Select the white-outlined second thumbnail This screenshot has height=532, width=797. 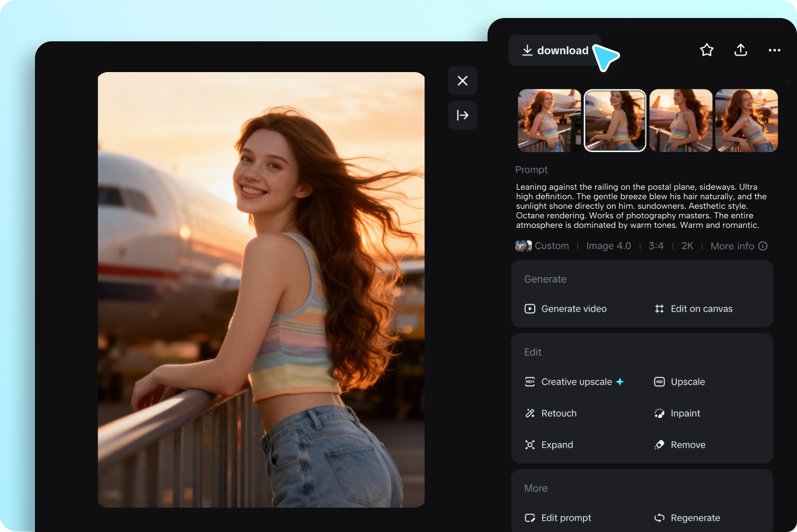(x=615, y=121)
